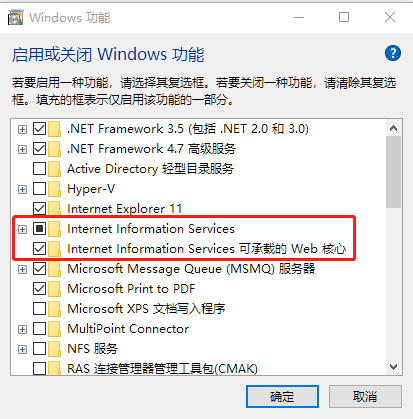Click the Hyper-V folder icon
Viewport: 413px width, 419px height.
point(55,189)
